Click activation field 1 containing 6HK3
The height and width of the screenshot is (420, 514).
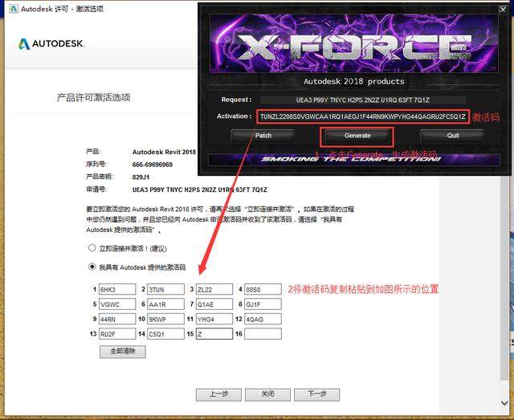117,290
